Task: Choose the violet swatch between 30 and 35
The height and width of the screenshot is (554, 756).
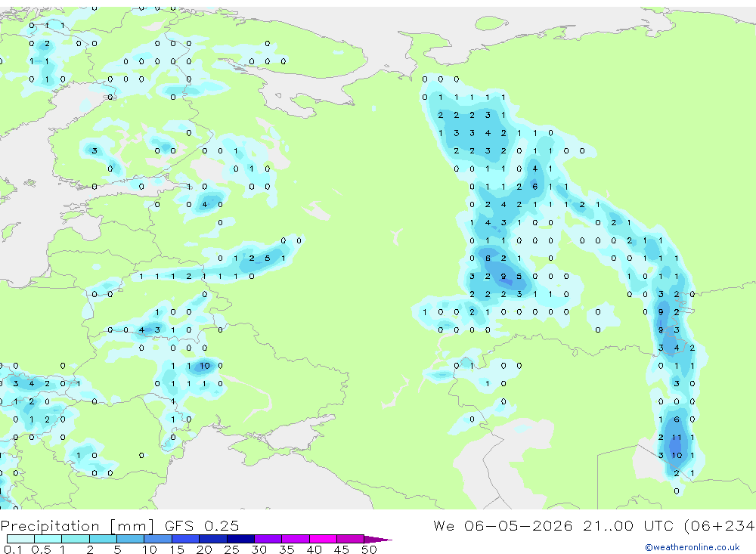Action: (268, 539)
